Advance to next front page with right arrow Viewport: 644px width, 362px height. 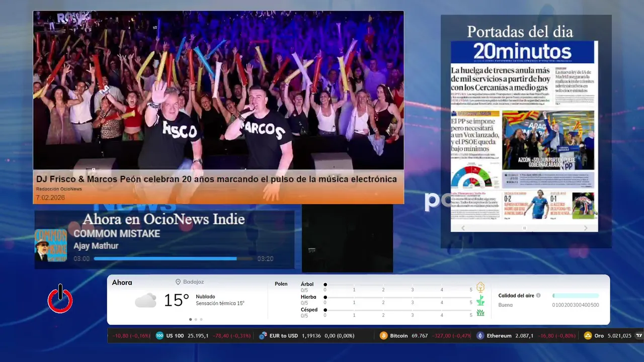pos(586,228)
